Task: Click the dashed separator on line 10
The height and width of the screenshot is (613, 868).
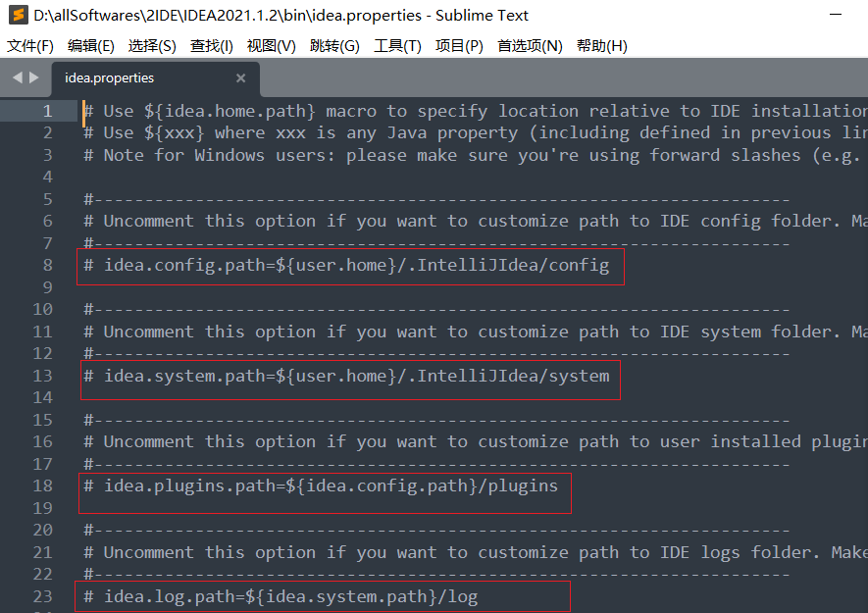Action: coord(436,310)
